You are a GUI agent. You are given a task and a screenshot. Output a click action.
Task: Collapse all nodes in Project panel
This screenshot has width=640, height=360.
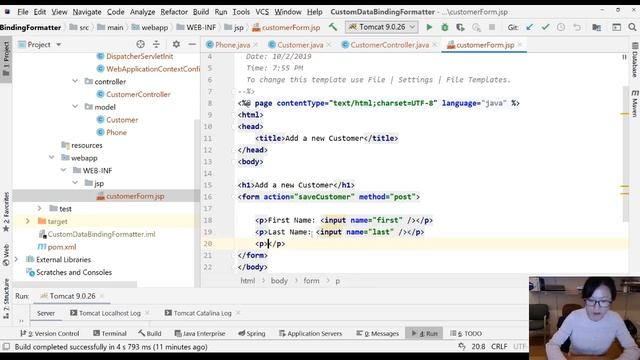tap(156, 44)
